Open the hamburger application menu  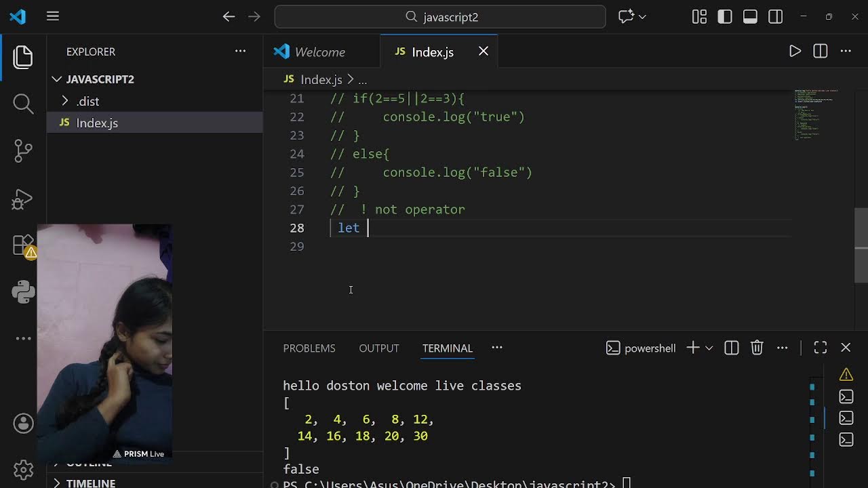point(53,16)
